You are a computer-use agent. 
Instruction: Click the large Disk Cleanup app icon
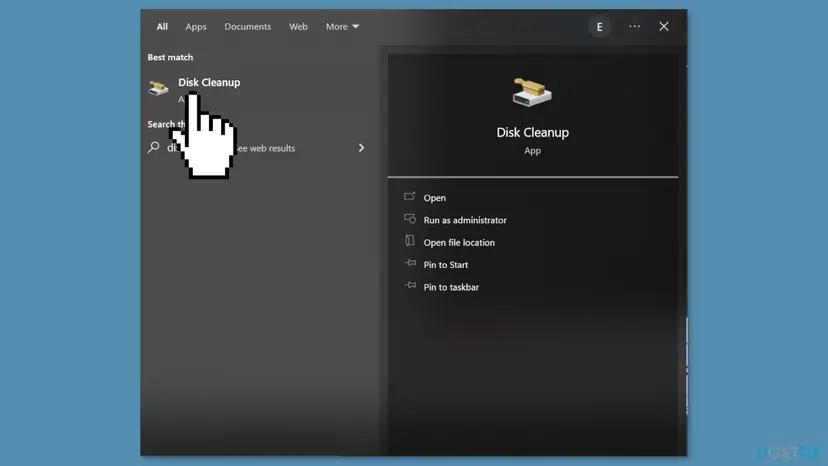tap(532, 92)
